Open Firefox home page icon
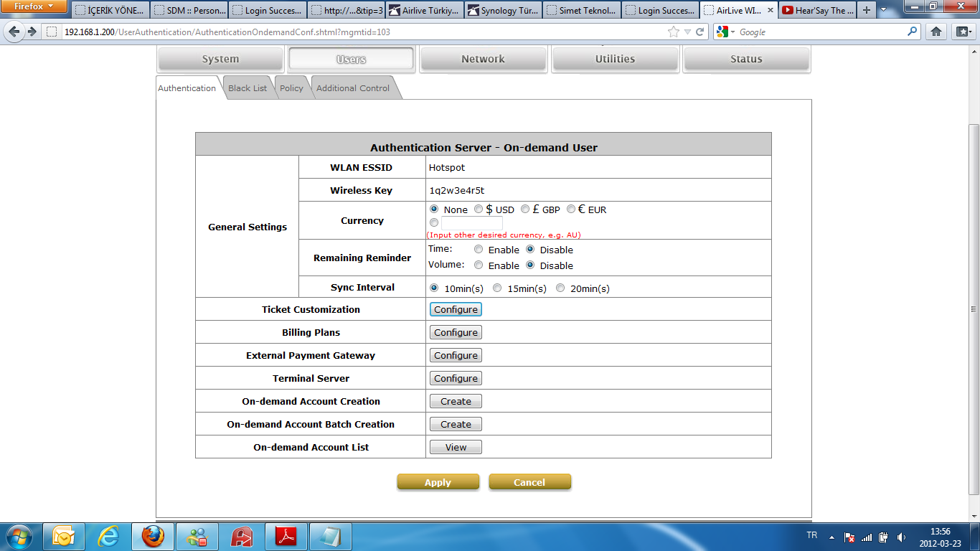 tap(936, 32)
